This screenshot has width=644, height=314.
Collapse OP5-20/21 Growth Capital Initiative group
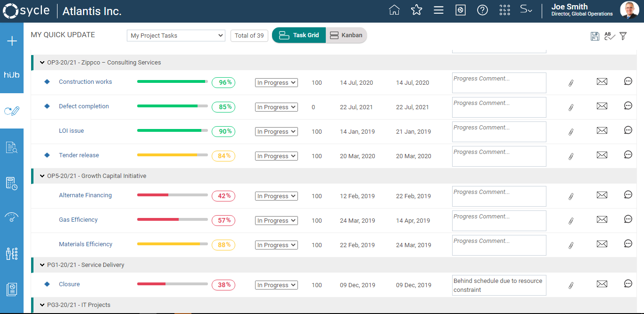coord(42,176)
